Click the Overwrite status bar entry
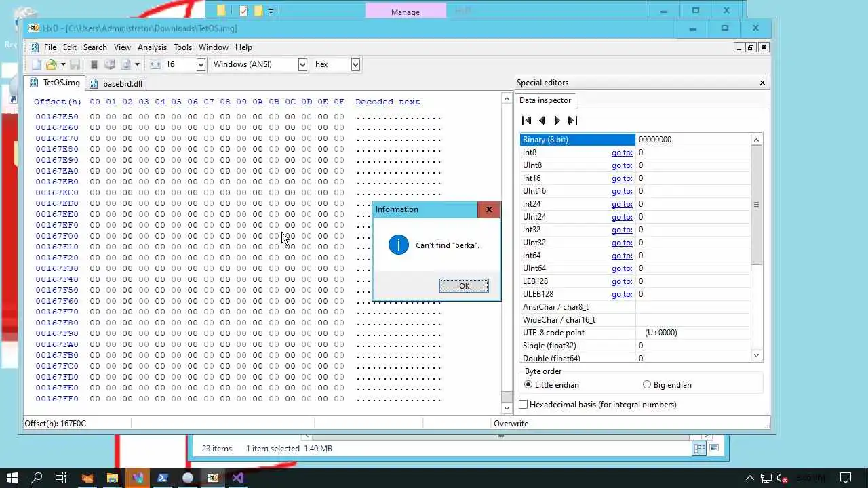The width and height of the screenshot is (868, 488). click(511, 424)
